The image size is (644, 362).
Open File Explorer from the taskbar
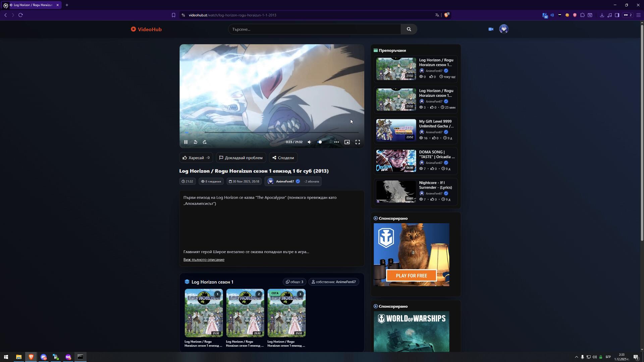pos(18,357)
